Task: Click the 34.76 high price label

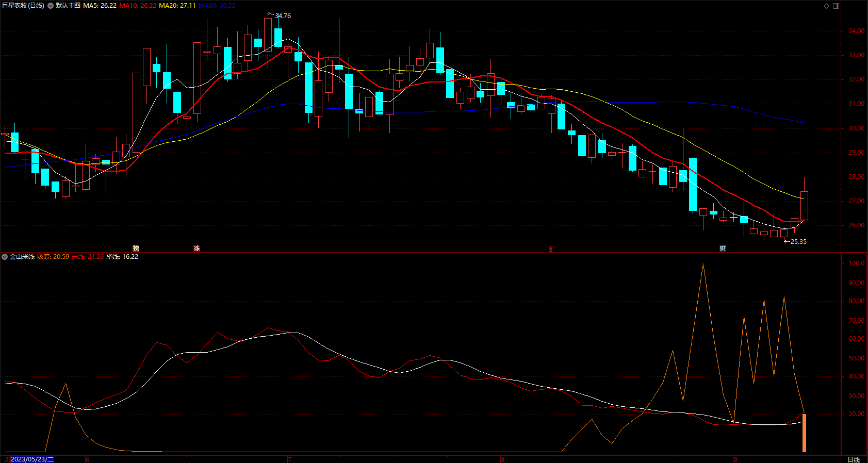Action: click(x=283, y=16)
